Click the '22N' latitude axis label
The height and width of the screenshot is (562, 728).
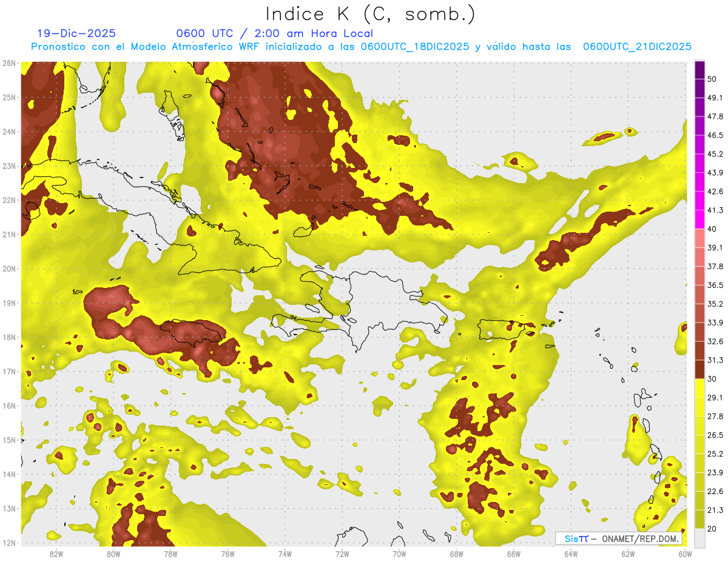click(x=9, y=200)
